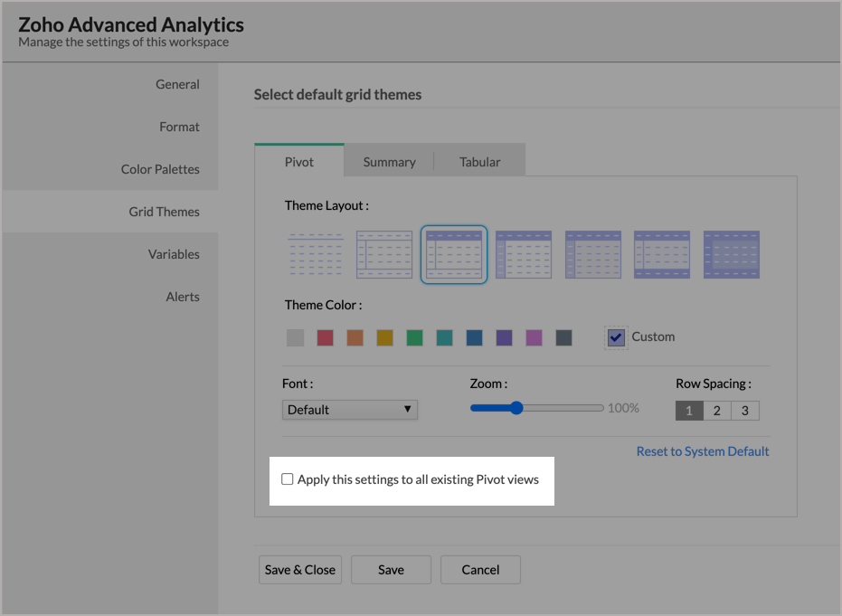Open the Tabular tab

[x=479, y=162]
